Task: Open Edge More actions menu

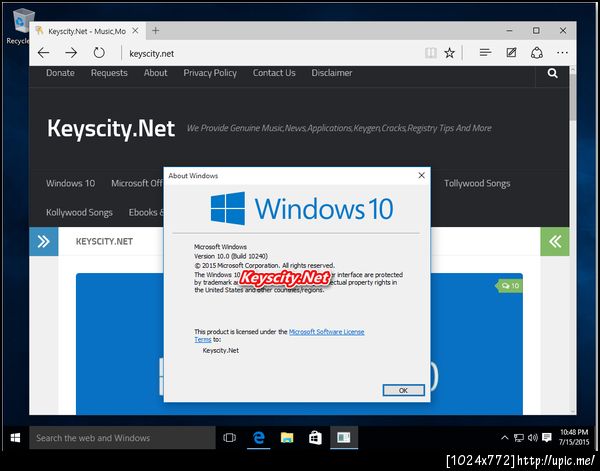Action: pyautogui.click(x=562, y=53)
